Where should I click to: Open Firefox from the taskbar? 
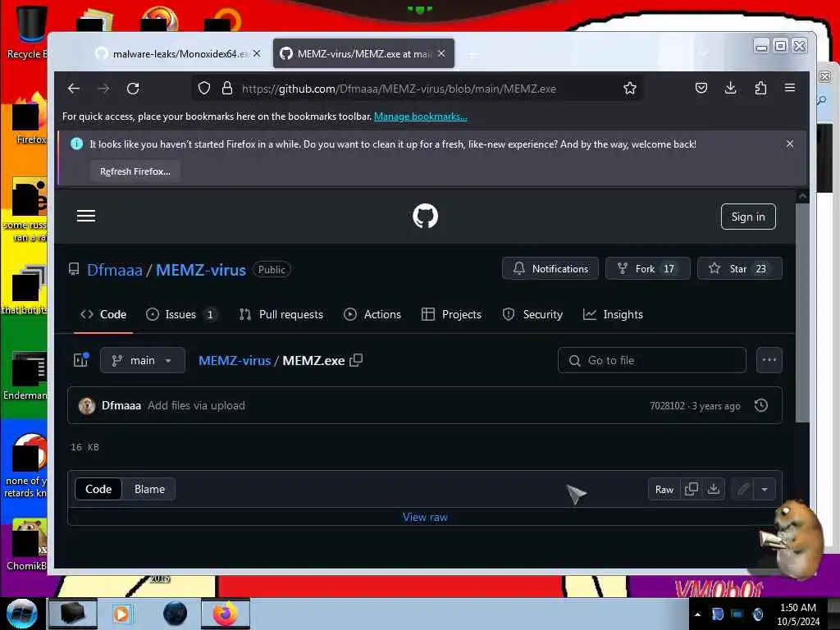(x=225, y=614)
